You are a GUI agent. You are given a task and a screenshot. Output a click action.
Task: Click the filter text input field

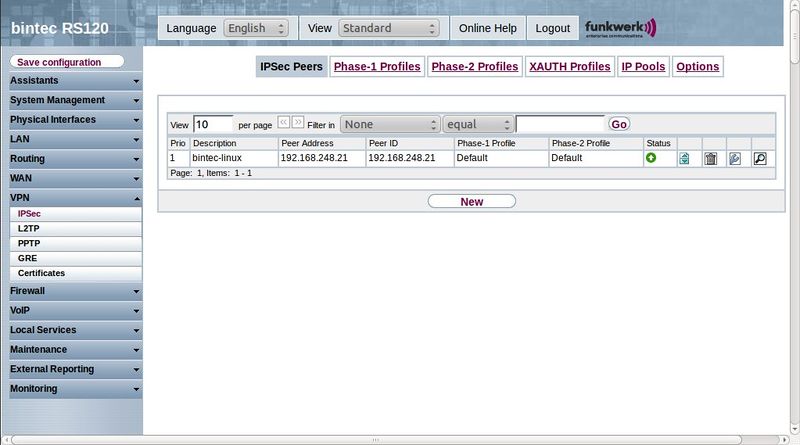coord(560,124)
